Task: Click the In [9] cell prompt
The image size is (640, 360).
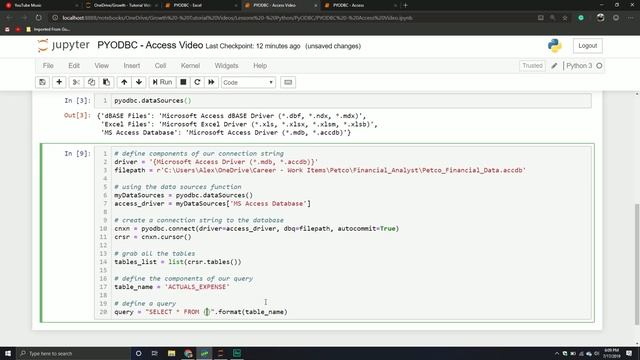Action: click(x=77, y=153)
